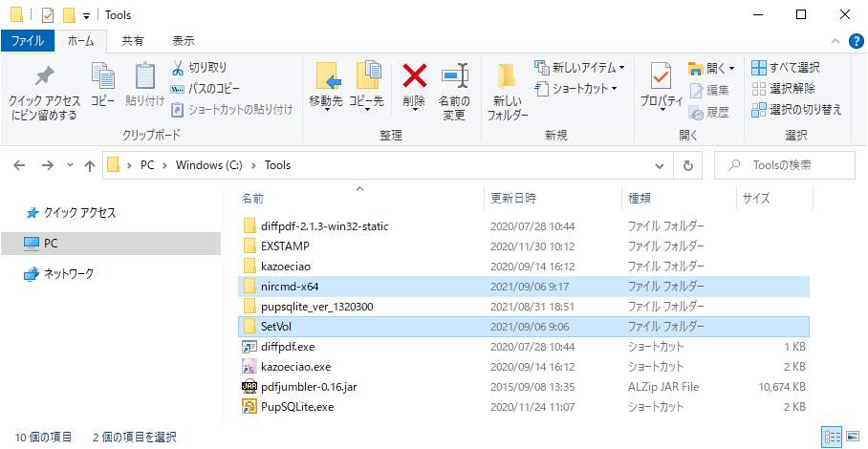Image resolution: width=868 pixels, height=449 pixels.
Task: Open New item (新しいアイテム) dropdown
Action: coord(579,68)
